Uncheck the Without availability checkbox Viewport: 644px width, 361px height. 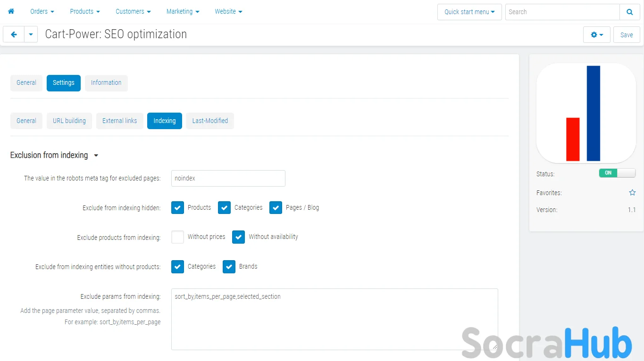[x=238, y=237]
